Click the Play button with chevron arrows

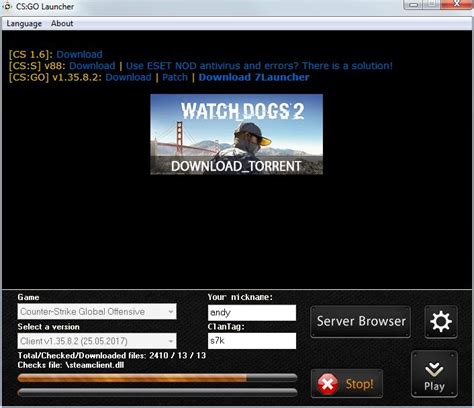434,374
